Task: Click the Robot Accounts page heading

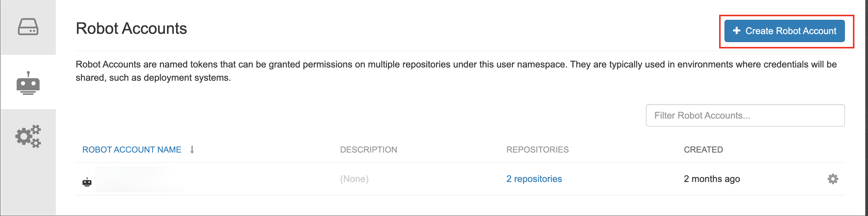Action: 131,29
